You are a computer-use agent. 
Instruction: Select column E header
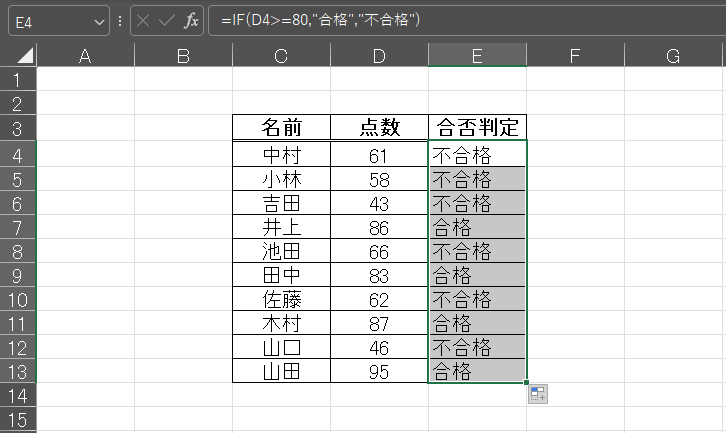(x=477, y=56)
